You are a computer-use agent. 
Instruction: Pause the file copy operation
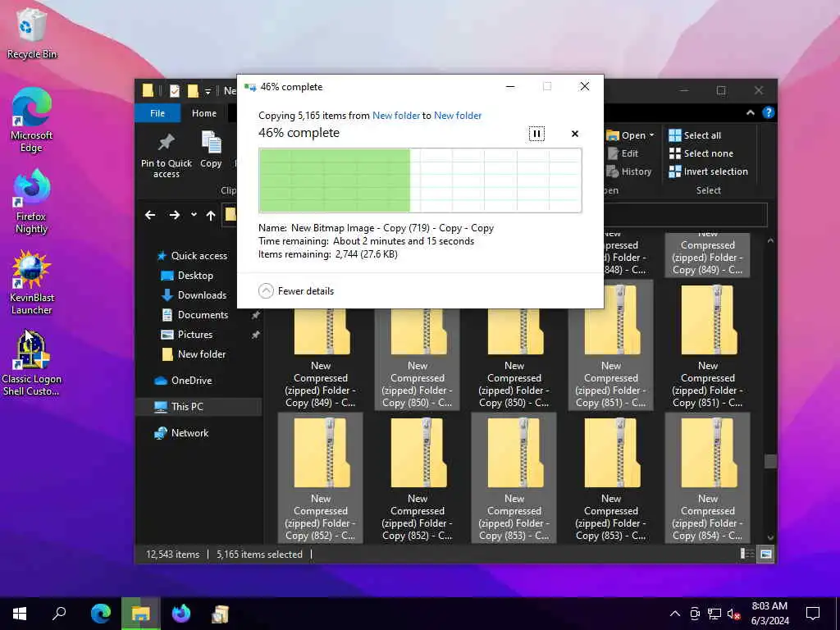(x=536, y=134)
